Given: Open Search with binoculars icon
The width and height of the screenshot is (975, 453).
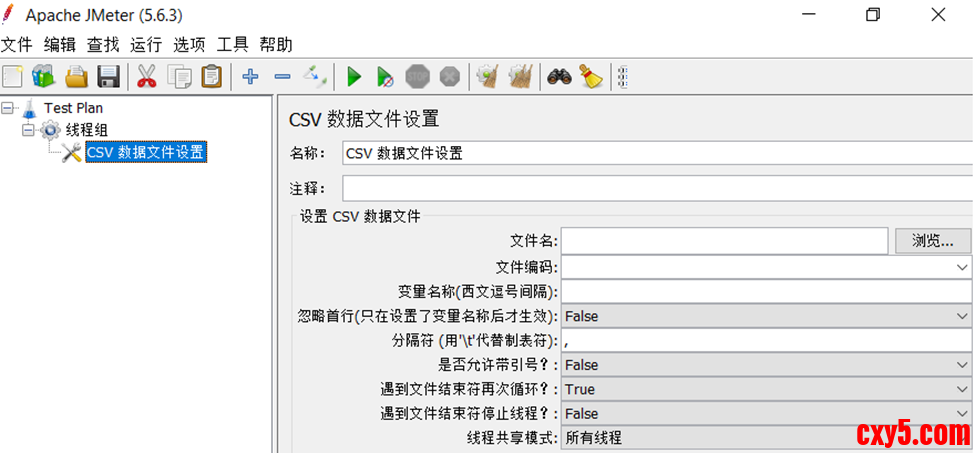Looking at the screenshot, I should (x=559, y=77).
